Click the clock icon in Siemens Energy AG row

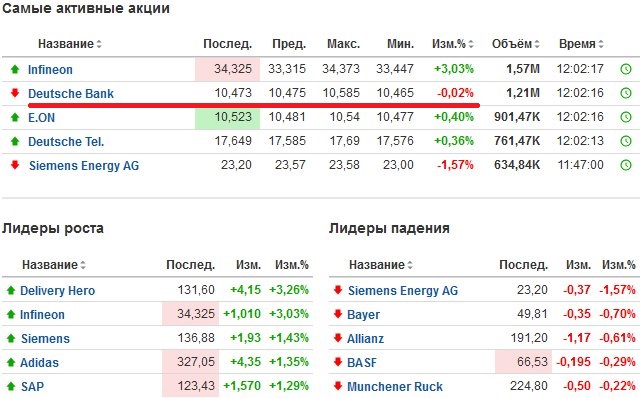(x=625, y=165)
